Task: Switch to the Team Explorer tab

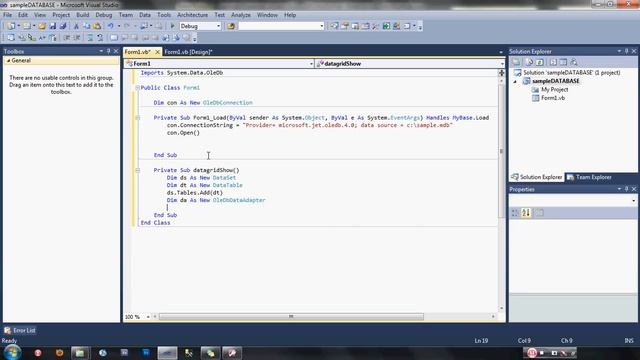Action: (x=589, y=177)
